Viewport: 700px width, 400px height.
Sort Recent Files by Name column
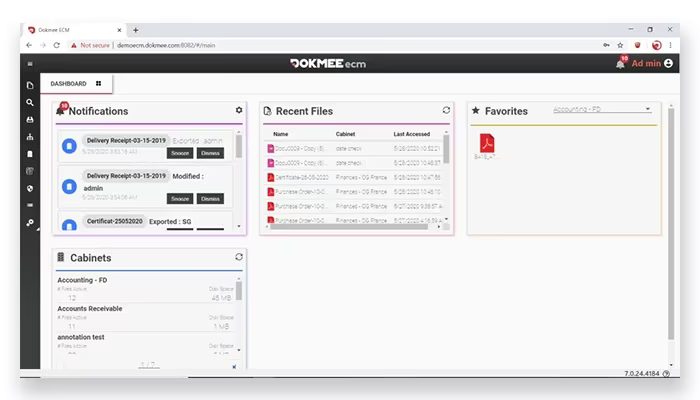point(280,134)
